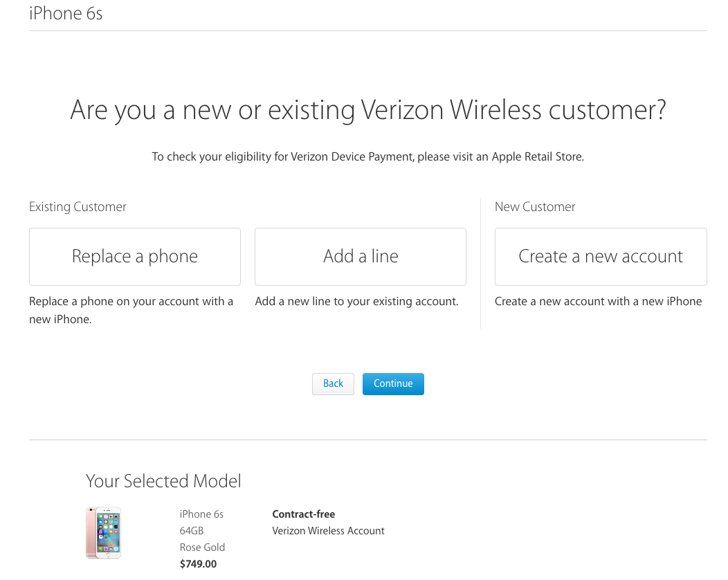Click the Verizon Wireless Account text
This screenshot has height=580, width=728.
[328, 531]
